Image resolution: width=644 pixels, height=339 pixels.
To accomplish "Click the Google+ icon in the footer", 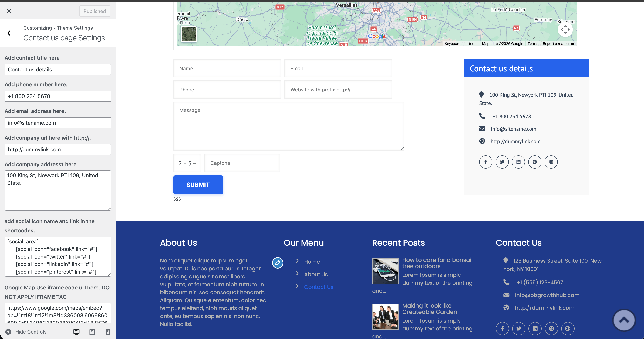I will coord(568,328).
